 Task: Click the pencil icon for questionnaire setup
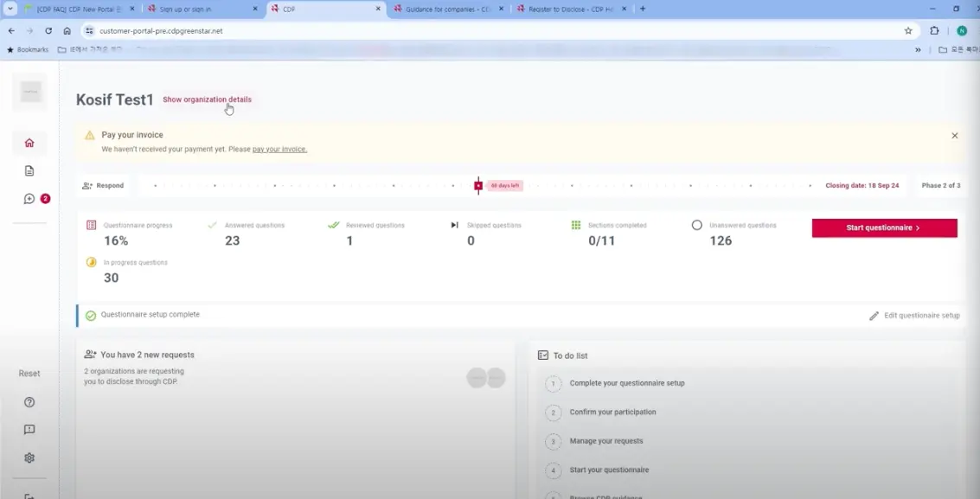click(874, 316)
